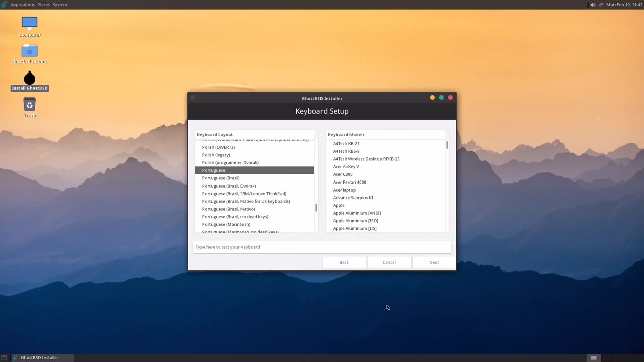Viewport: 644px width, 362px height.
Task: Click the Next button
Action: coord(434,262)
